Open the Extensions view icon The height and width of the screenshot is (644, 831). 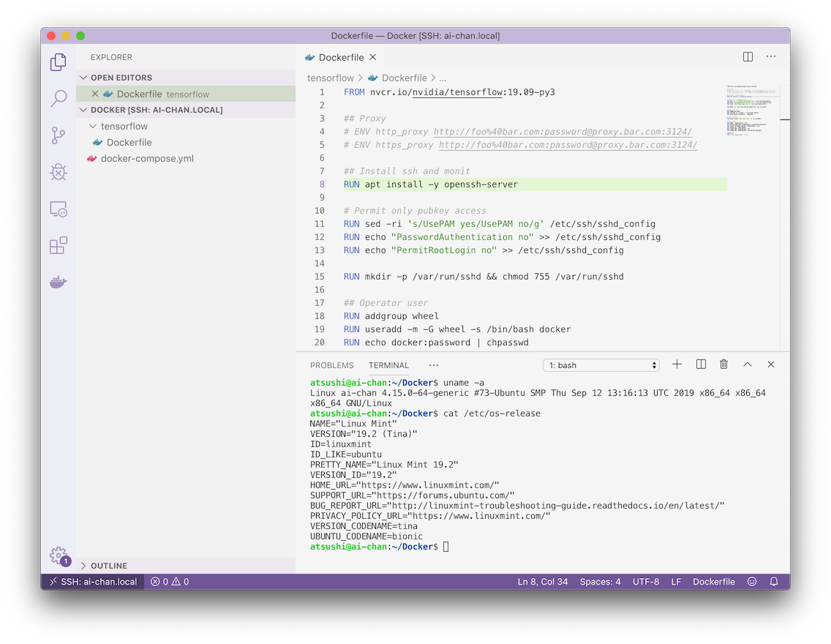coord(59,246)
